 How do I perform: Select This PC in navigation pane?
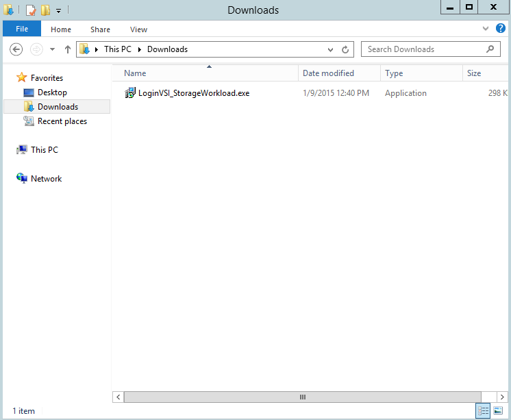pyautogui.click(x=45, y=149)
